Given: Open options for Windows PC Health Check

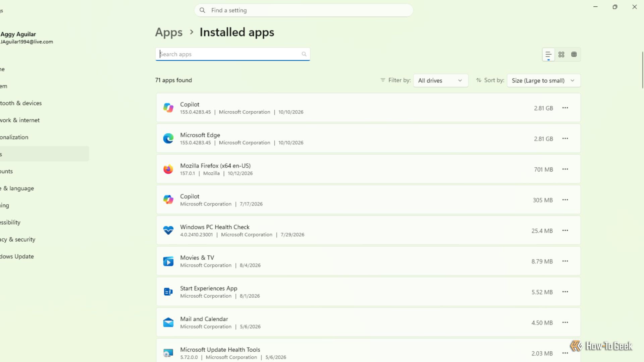Looking at the screenshot, I should (x=565, y=231).
